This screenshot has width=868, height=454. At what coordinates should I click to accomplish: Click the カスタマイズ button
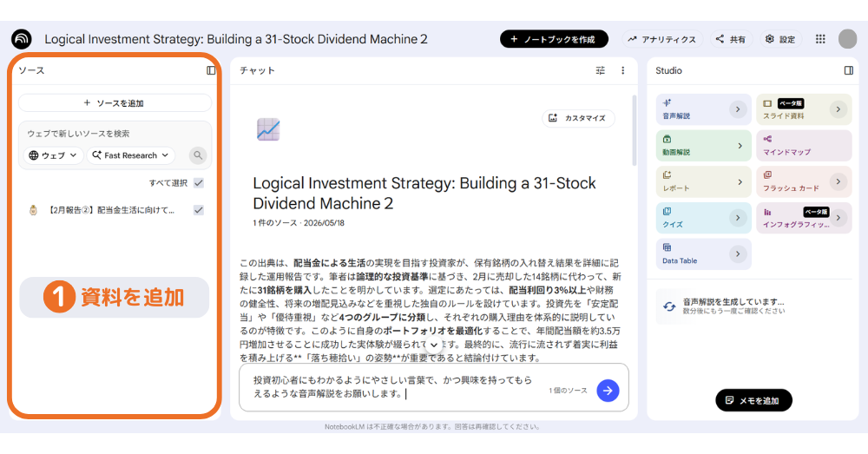578,118
